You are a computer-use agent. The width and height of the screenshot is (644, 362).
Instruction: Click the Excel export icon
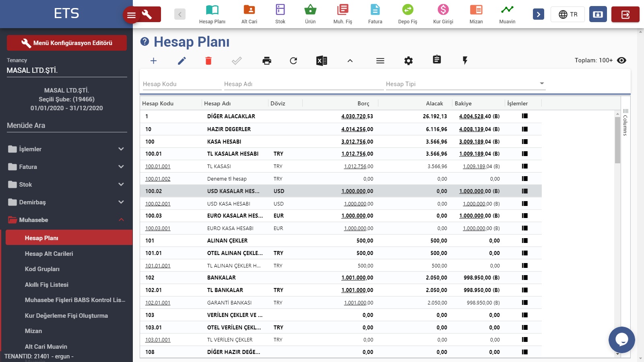pos(321,61)
